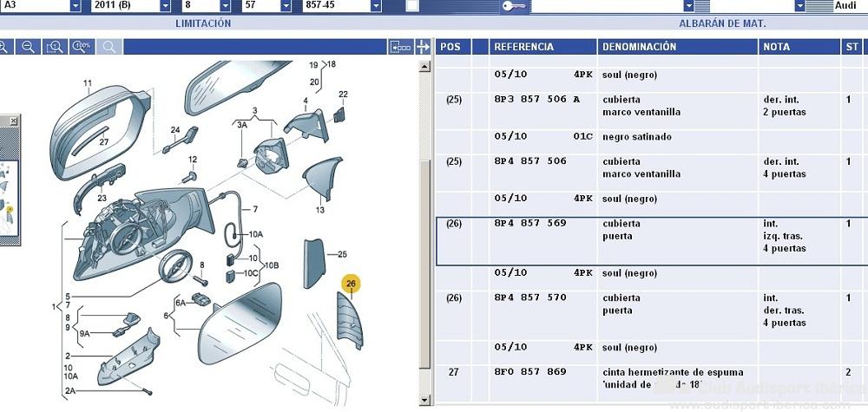Image resolution: width=868 pixels, height=412 pixels.
Task: Open the main group 8 dropdown
Action: click(226, 6)
